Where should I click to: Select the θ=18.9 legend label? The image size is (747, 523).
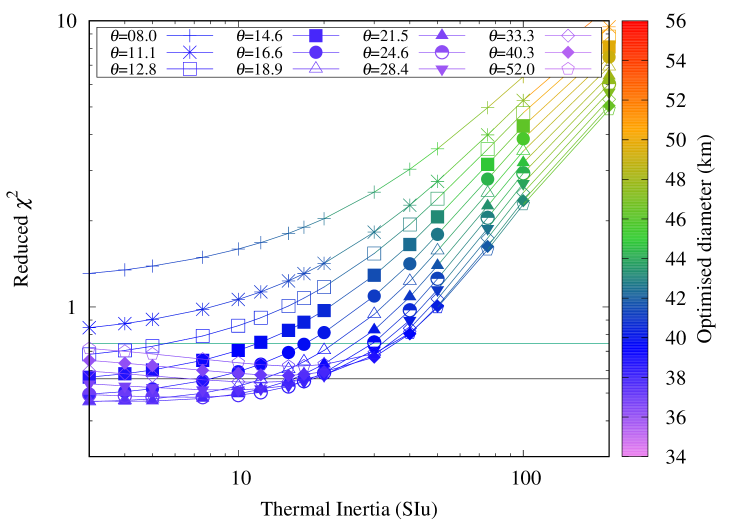[259, 70]
